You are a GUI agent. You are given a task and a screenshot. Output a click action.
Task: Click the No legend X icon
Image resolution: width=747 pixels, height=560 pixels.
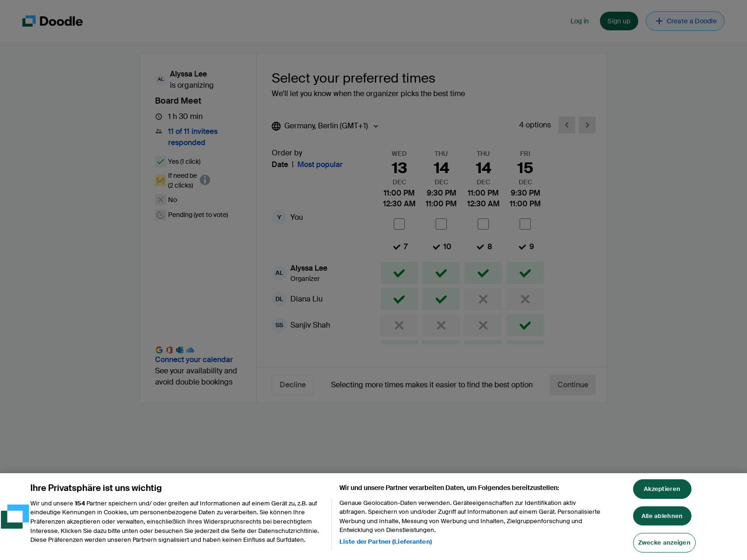(161, 200)
